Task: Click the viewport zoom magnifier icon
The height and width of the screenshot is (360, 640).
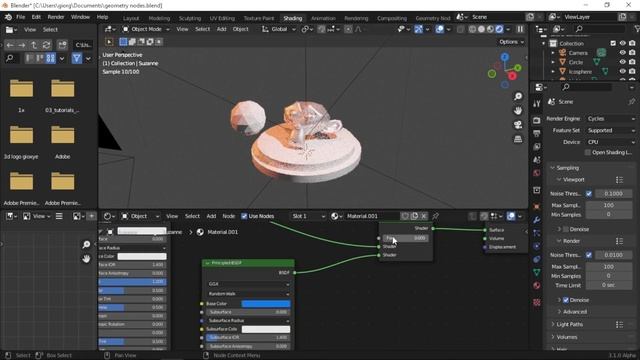Action: click(518, 96)
